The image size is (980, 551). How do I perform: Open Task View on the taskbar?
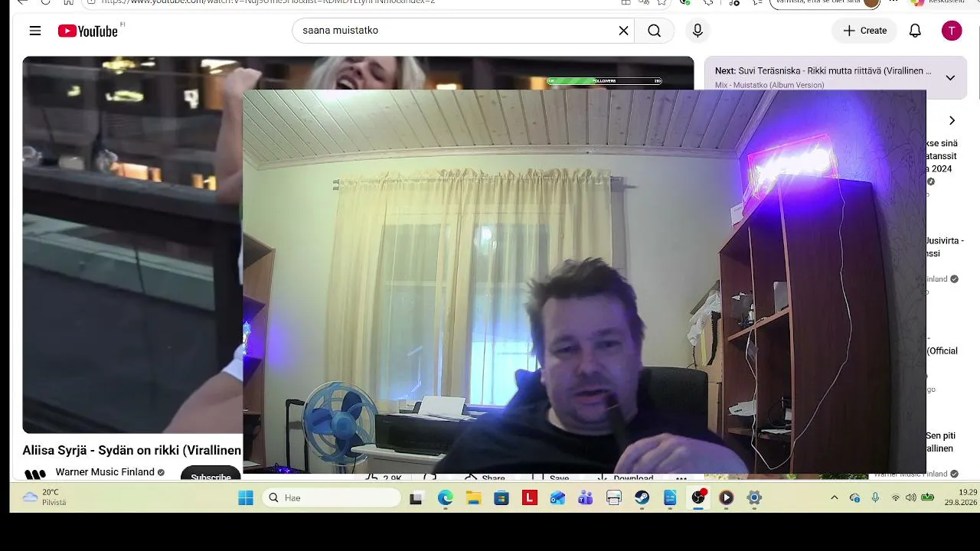[x=416, y=498]
